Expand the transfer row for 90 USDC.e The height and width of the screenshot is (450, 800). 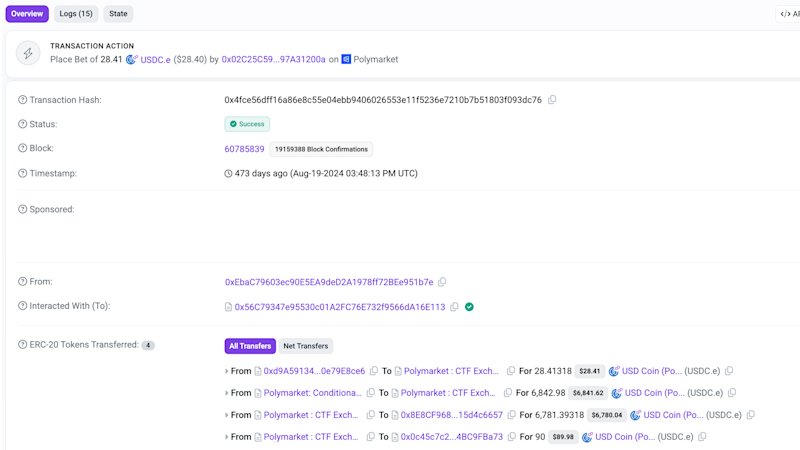pyautogui.click(x=227, y=437)
